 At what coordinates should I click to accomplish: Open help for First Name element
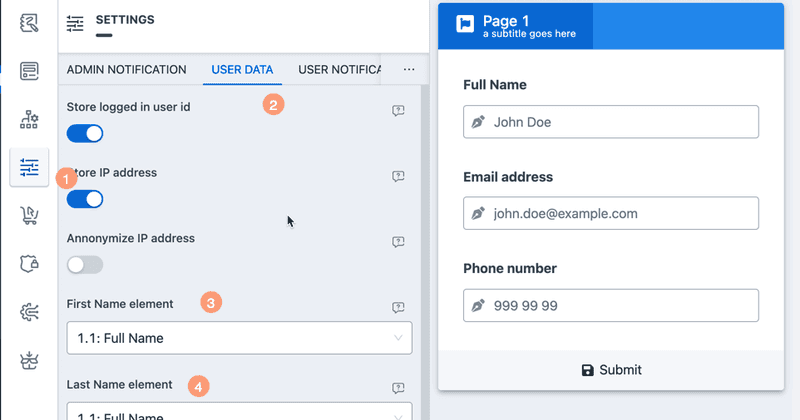(398, 307)
